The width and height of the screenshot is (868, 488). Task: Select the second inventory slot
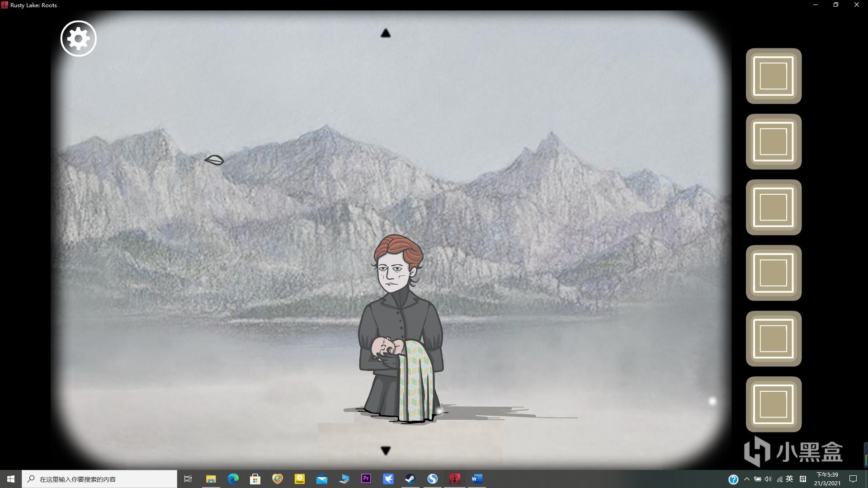pos(773,141)
